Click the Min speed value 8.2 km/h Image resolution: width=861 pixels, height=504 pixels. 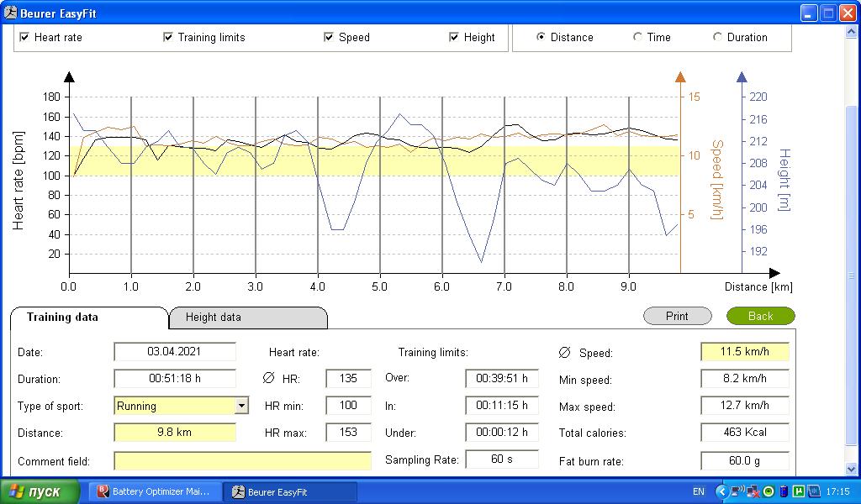[x=745, y=378]
